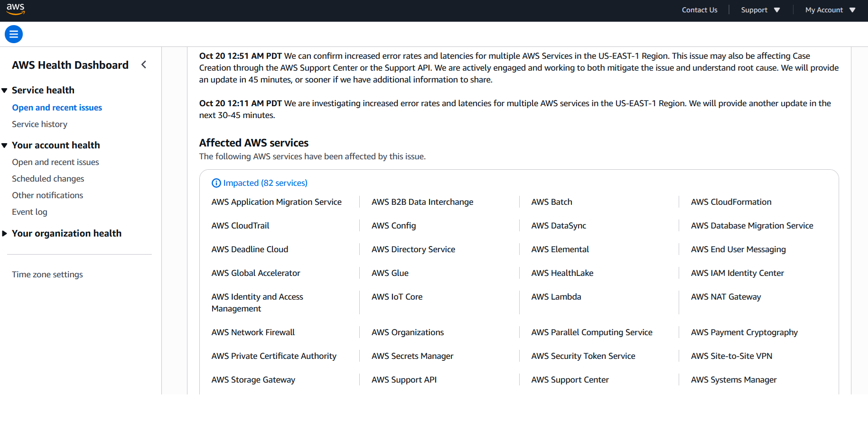Collapse the AWS Health Dashboard sidebar

click(x=144, y=65)
